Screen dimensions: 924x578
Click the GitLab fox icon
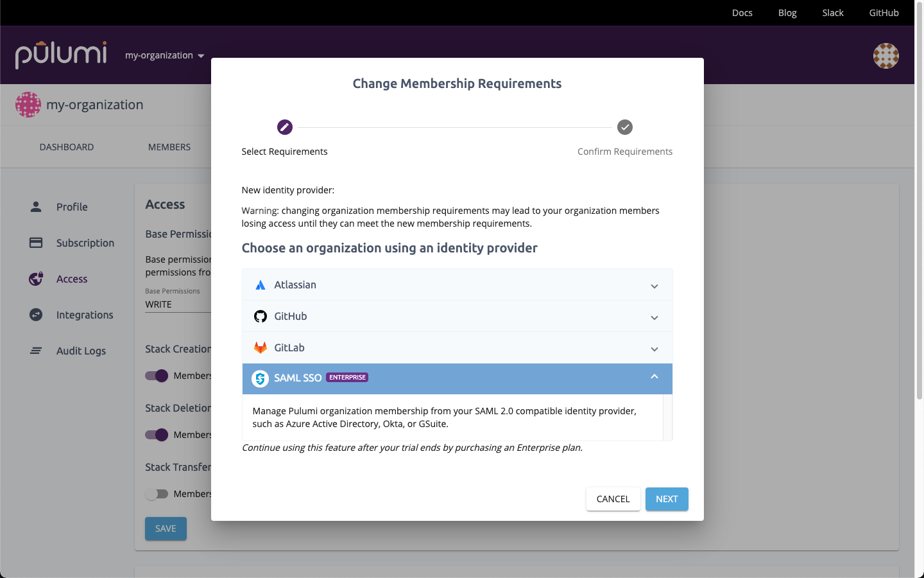[260, 347]
